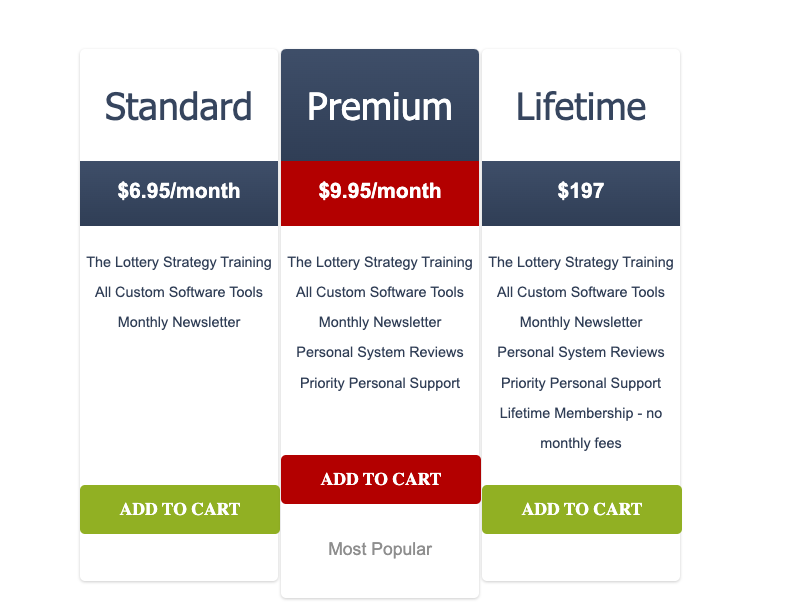
Task: Add the Premium plan to cart
Action: click(x=380, y=479)
